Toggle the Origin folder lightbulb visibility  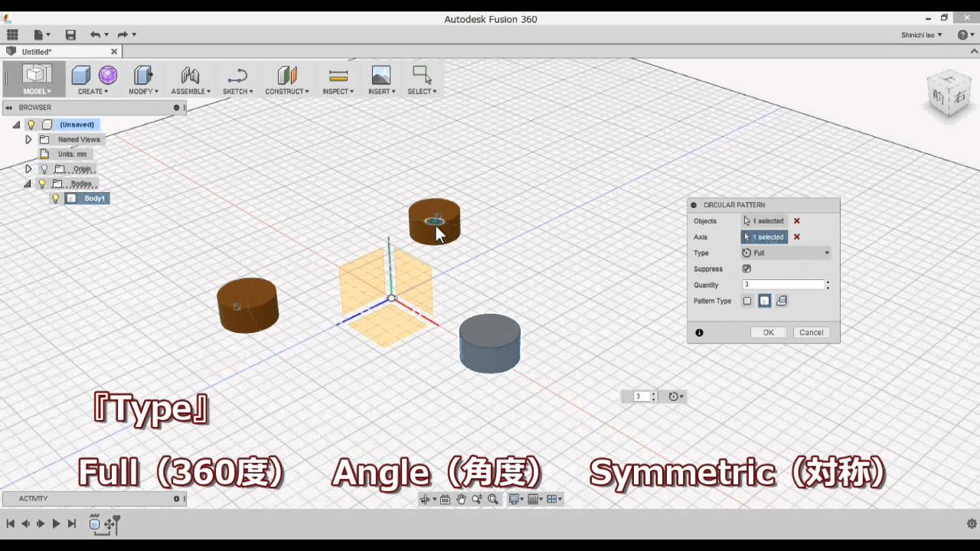click(x=44, y=169)
